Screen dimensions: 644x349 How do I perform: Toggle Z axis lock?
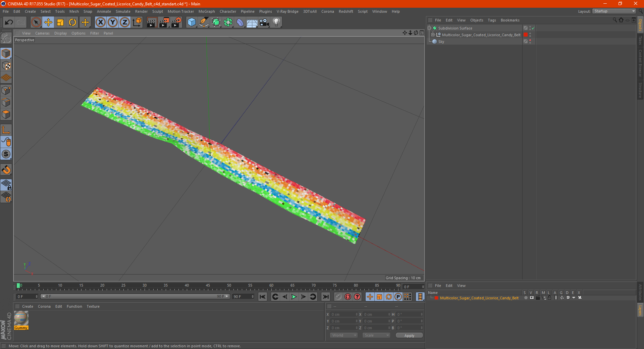(x=125, y=22)
